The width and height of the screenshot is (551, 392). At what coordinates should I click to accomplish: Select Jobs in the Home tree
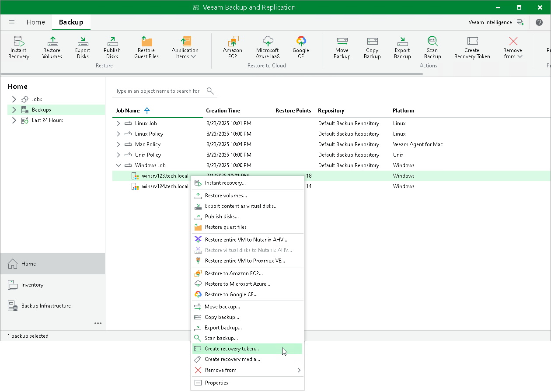pos(37,99)
